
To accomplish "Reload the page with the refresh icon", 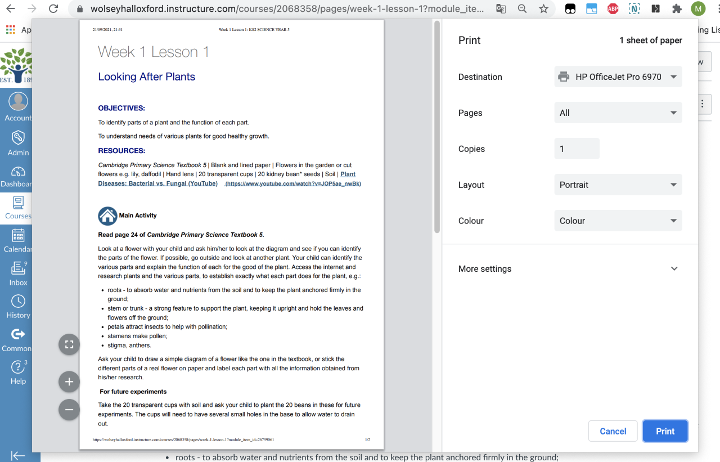I will coord(53,8).
